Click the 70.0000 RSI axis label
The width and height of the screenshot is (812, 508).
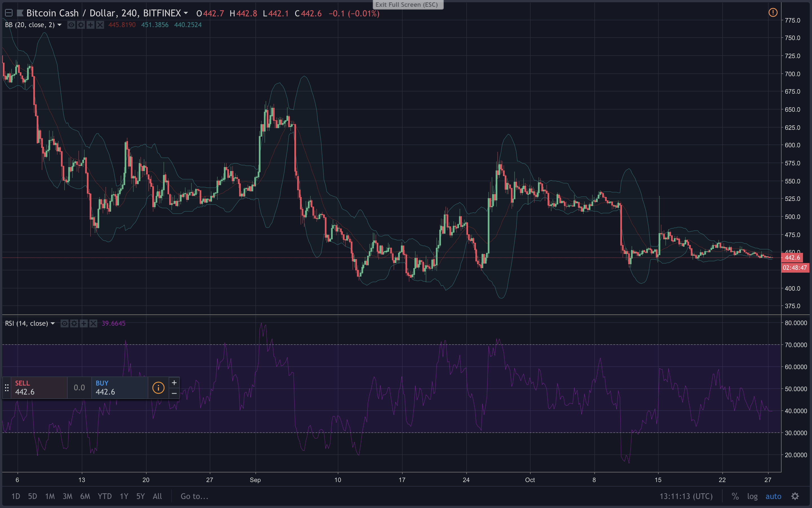[796, 345]
